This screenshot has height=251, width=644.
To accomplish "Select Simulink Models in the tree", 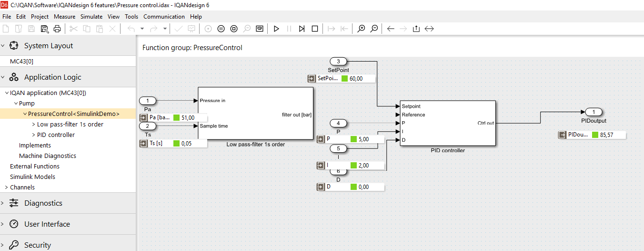I will click(32, 177).
